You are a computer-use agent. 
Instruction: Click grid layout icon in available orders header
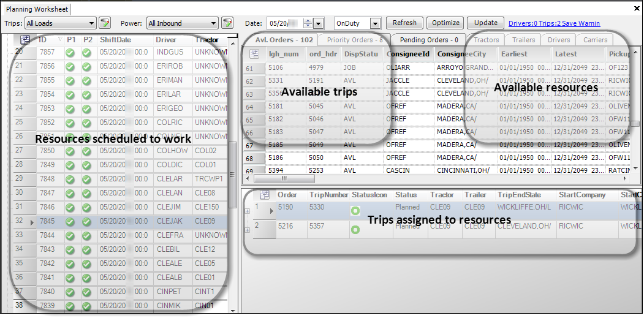[254, 54]
